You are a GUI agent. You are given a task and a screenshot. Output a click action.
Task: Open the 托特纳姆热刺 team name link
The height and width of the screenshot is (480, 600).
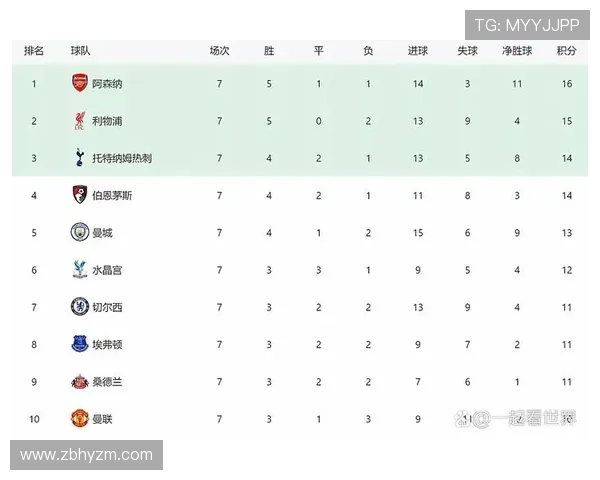tap(122, 158)
